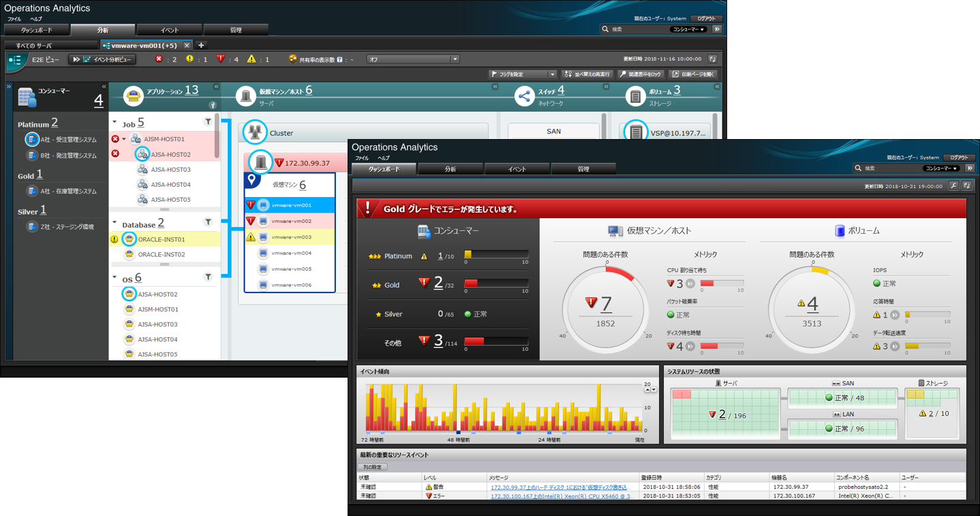Select B社 - 発注管理システム consumer
Screen dimensions: 980x516
[61, 155]
